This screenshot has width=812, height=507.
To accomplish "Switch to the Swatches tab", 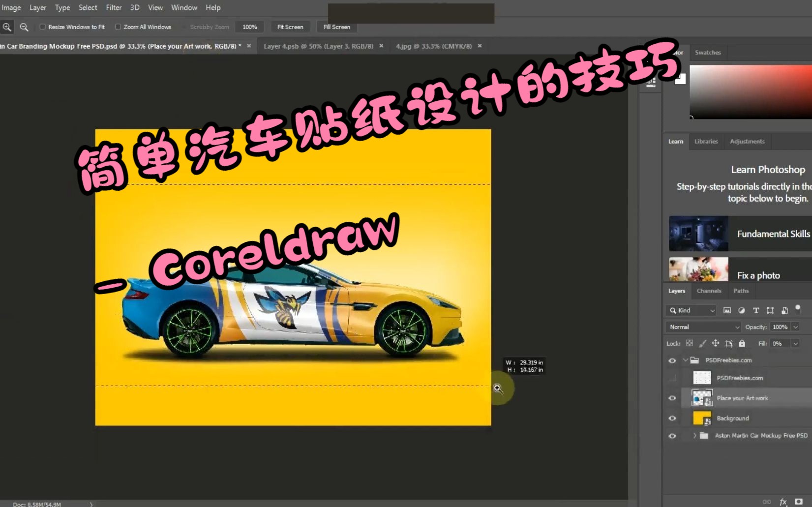I will (x=708, y=52).
